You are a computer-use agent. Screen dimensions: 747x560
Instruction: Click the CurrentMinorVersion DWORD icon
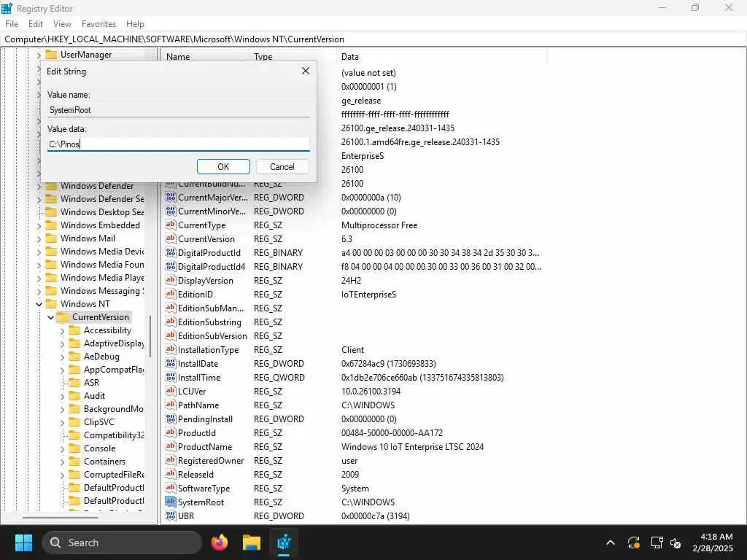(x=171, y=211)
